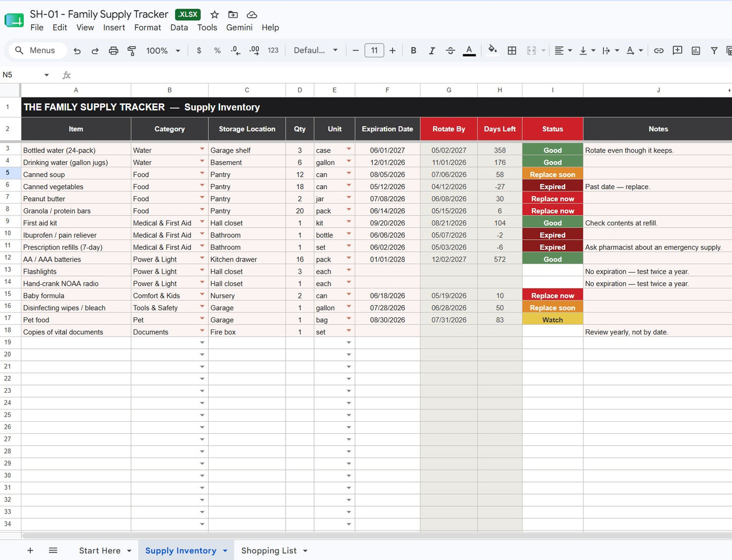
Task: Open Shopping List tab menu arrow
Action: click(305, 551)
